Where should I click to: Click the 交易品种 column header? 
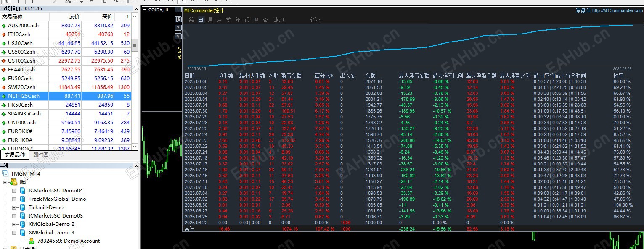click(x=25, y=17)
